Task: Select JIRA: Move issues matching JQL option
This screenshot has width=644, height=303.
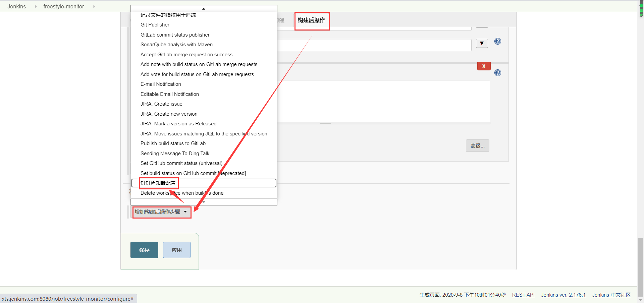Action: tap(204, 134)
